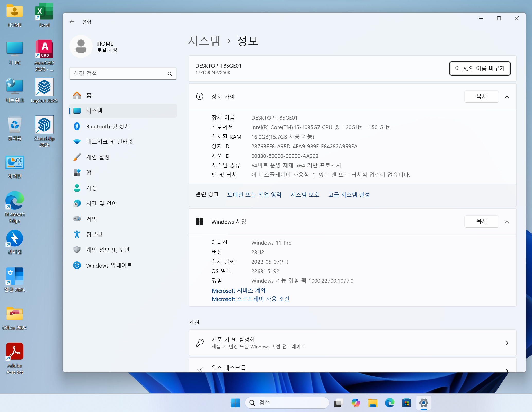Open 시스템 보호 link
The width and height of the screenshot is (532, 412).
[x=305, y=195]
